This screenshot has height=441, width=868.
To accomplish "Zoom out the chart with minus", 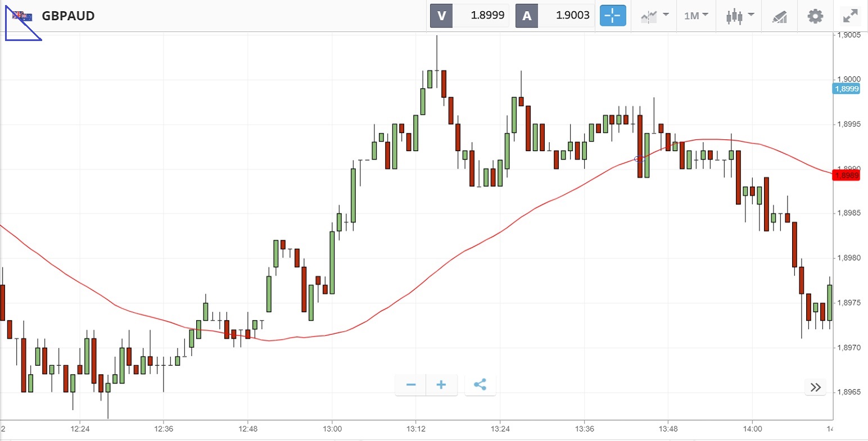I will [x=411, y=385].
